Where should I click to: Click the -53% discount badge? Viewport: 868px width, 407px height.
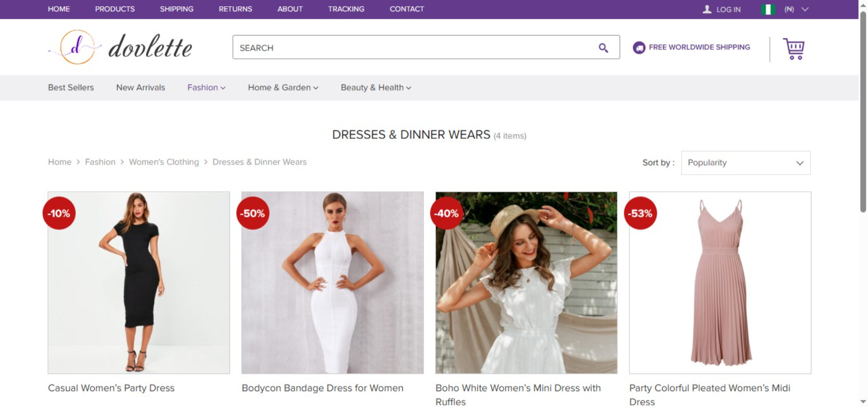(640, 213)
